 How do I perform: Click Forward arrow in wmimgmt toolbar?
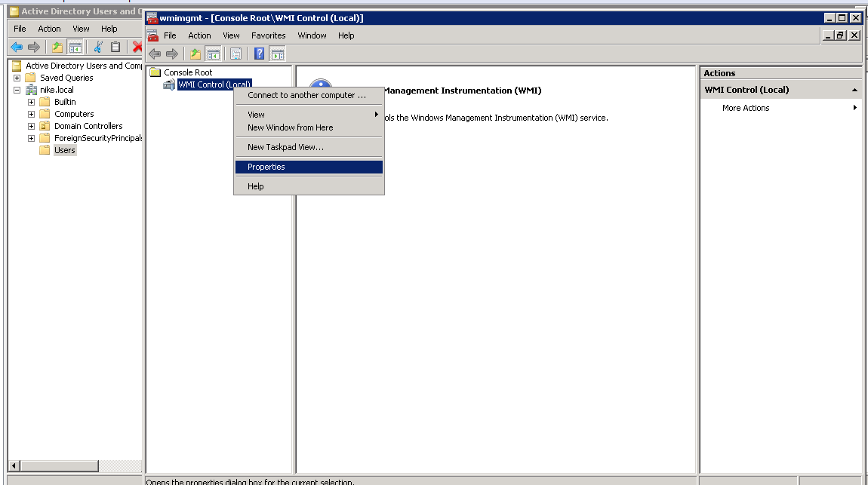tap(172, 54)
